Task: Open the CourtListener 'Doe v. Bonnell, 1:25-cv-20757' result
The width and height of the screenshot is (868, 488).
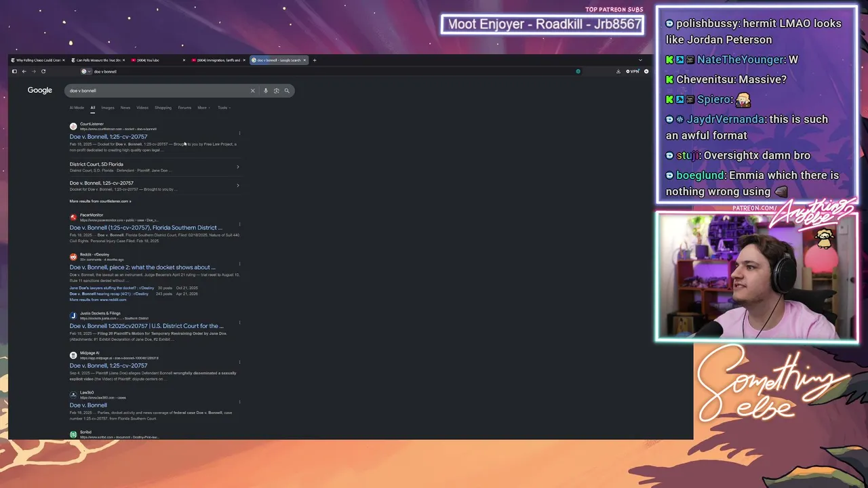Action: [108, 137]
